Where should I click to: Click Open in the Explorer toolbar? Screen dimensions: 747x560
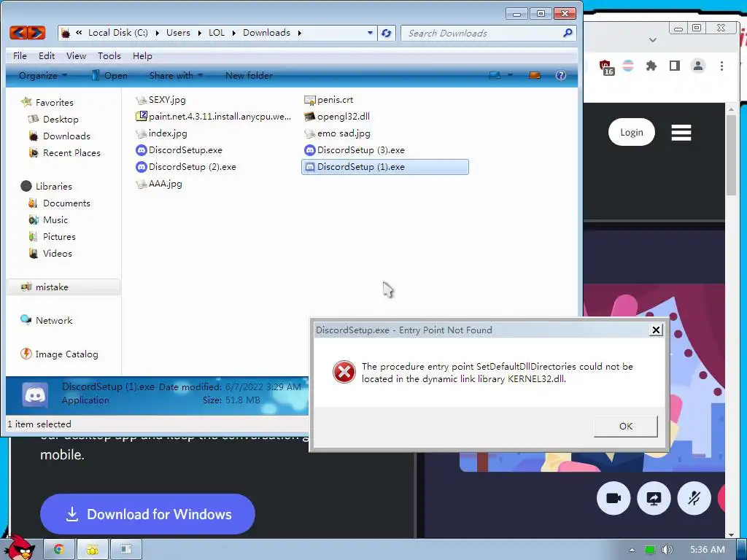(x=109, y=75)
